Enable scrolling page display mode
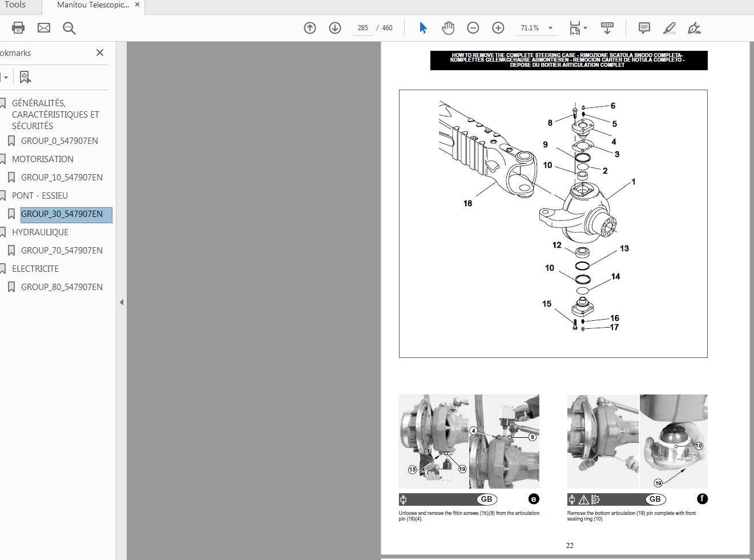Viewport: 754px width, 560px height. pos(607,27)
